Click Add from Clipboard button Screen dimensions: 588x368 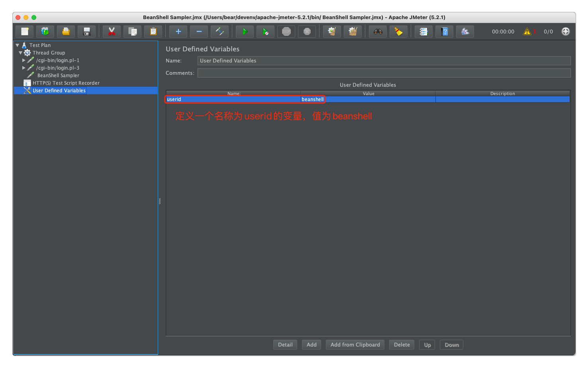355,345
